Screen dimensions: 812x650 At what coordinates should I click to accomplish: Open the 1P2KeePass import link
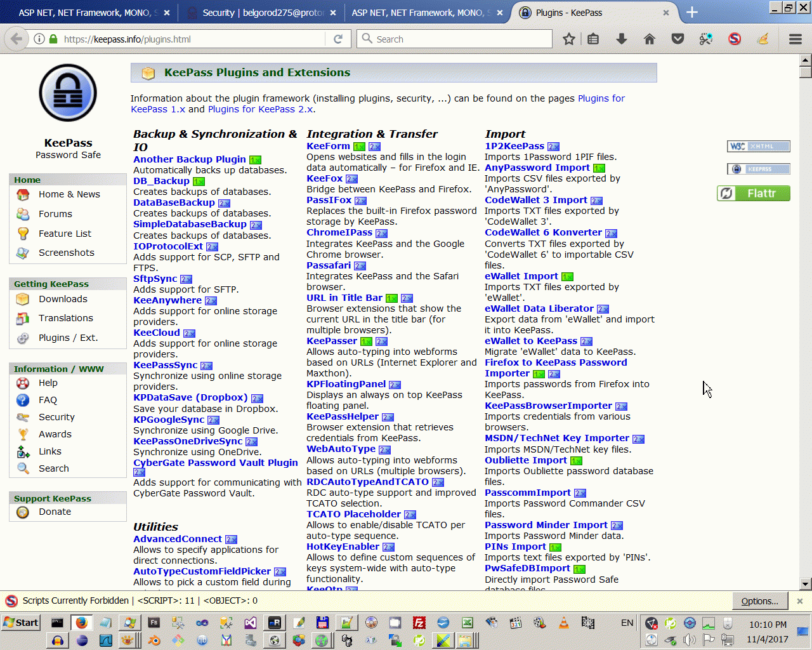pyautogui.click(x=514, y=146)
